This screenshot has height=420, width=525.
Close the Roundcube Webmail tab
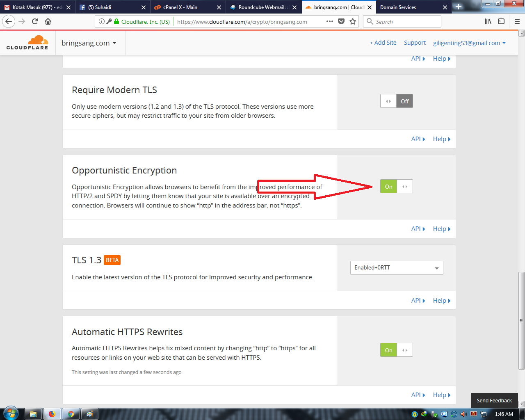pyautogui.click(x=294, y=7)
